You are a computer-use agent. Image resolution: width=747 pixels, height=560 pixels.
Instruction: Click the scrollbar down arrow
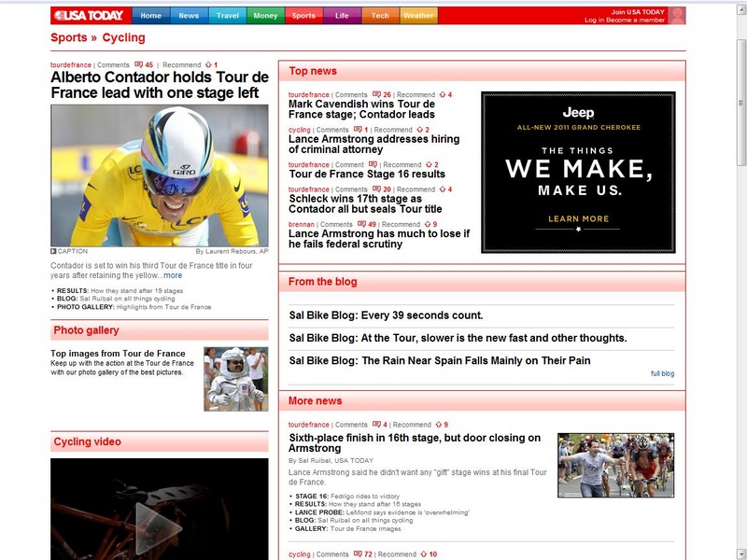740,554
